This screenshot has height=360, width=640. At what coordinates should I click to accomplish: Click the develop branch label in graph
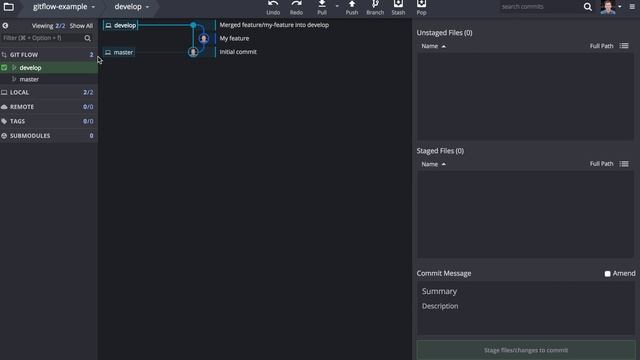click(x=121, y=25)
